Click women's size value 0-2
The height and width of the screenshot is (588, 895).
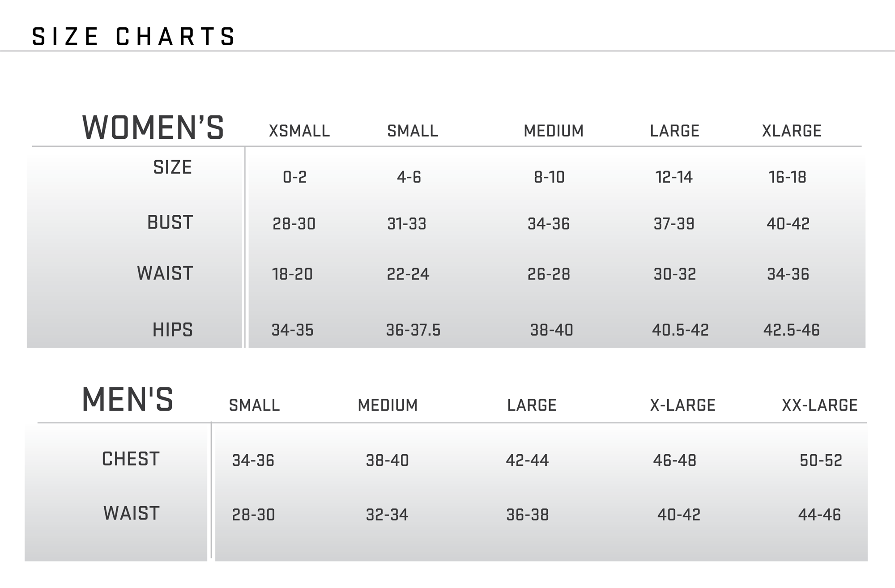[x=295, y=177]
